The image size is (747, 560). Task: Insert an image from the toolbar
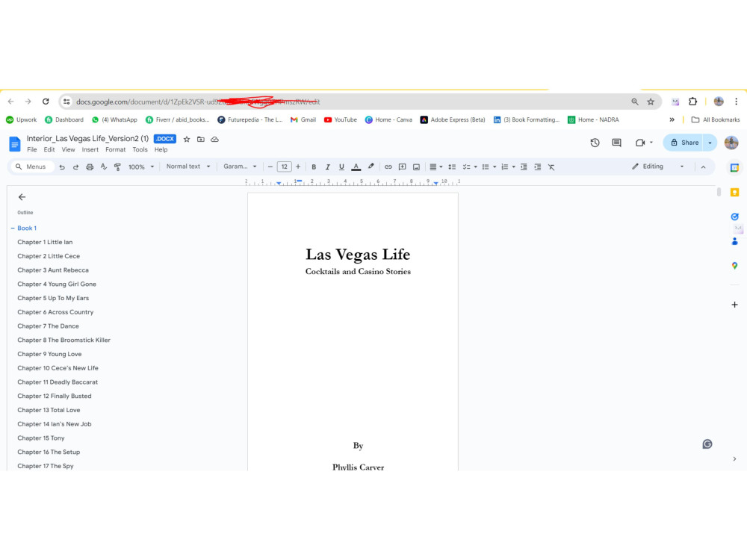[416, 167]
